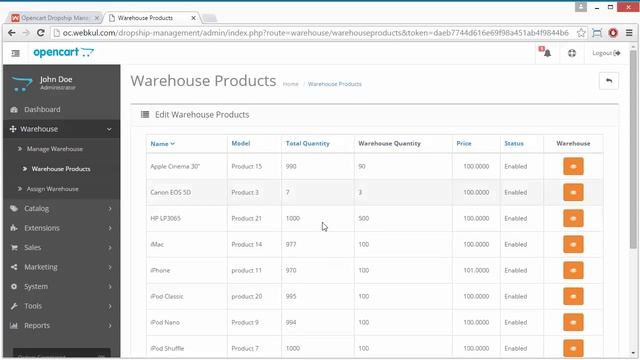Screen dimensions: 640x360
Task: View warehouse for iPhone row
Action: 573,270
